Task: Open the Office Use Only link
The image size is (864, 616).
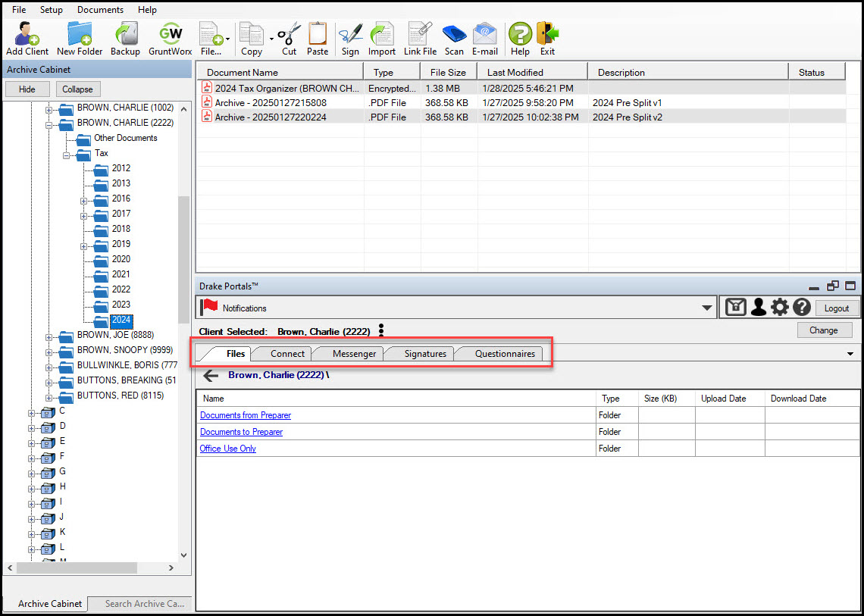Action: tap(228, 448)
